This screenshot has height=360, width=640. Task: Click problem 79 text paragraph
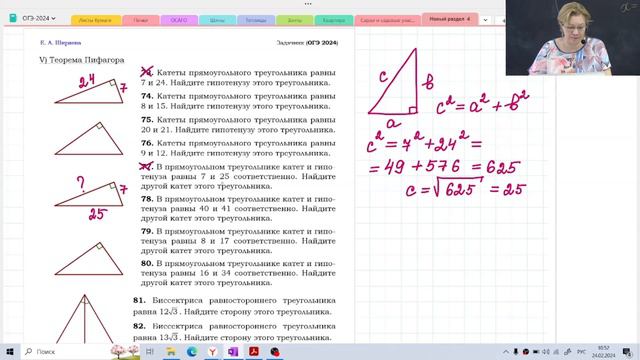tap(238, 240)
